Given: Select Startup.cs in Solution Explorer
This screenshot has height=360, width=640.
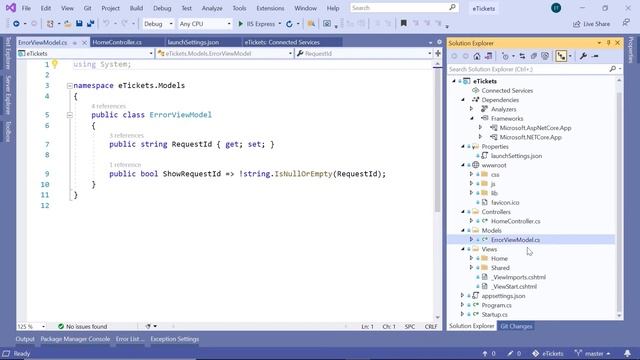Looking at the screenshot, I should tap(494, 314).
